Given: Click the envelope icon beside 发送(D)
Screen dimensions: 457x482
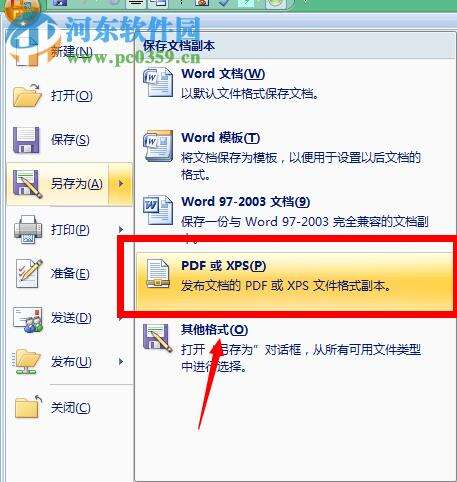Looking at the screenshot, I should [x=28, y=319].
